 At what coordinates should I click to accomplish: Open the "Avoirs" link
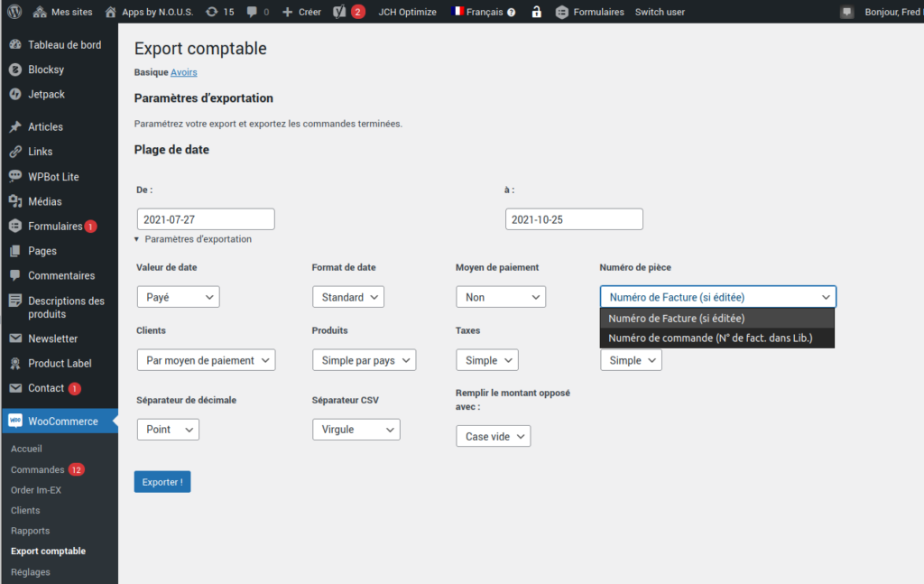[183, 71]
